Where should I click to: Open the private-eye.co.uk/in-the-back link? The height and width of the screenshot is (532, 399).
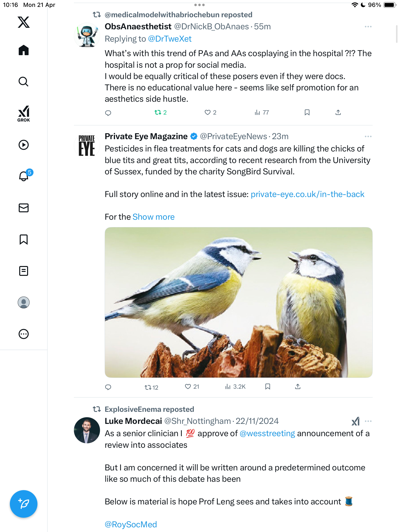point(307,194)
